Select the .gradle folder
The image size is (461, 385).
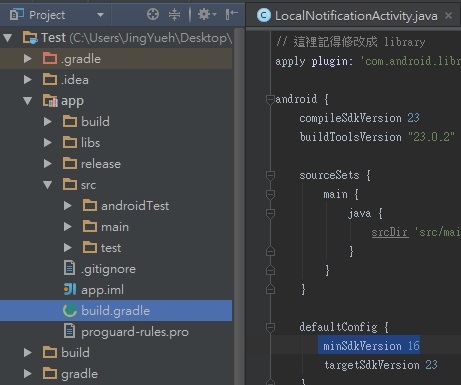pos(116,59)
